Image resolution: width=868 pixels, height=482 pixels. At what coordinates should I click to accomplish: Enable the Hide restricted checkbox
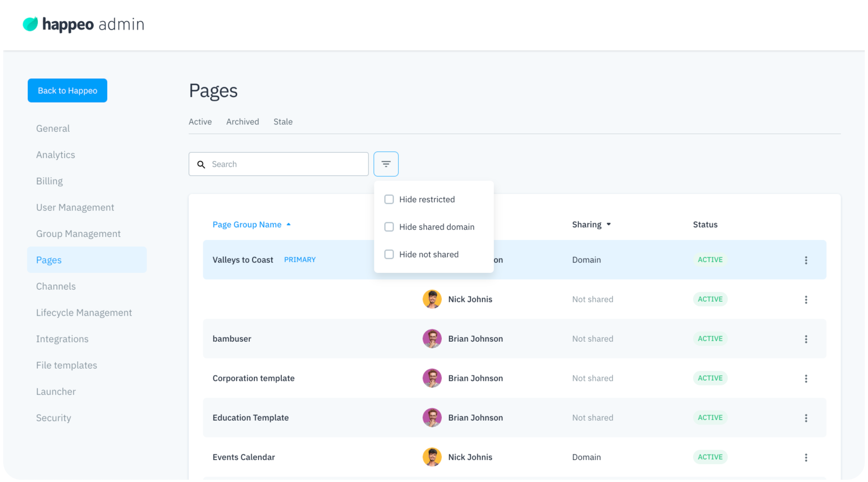click(x=389, y=200)
